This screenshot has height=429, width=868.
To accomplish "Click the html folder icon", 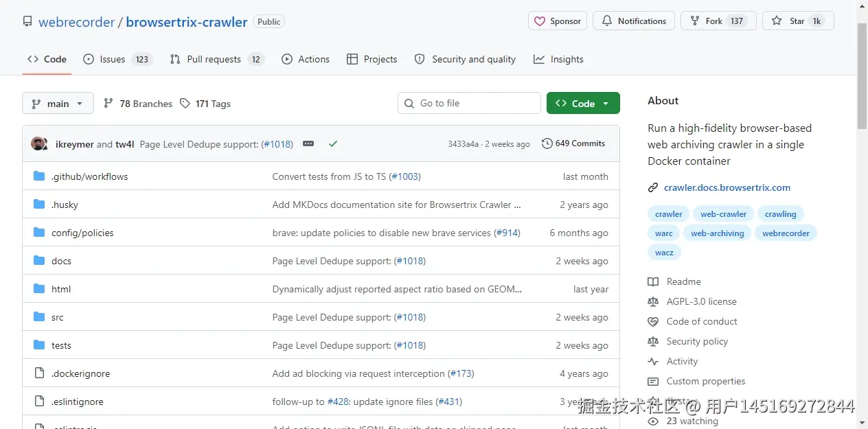I will (39, 289).
